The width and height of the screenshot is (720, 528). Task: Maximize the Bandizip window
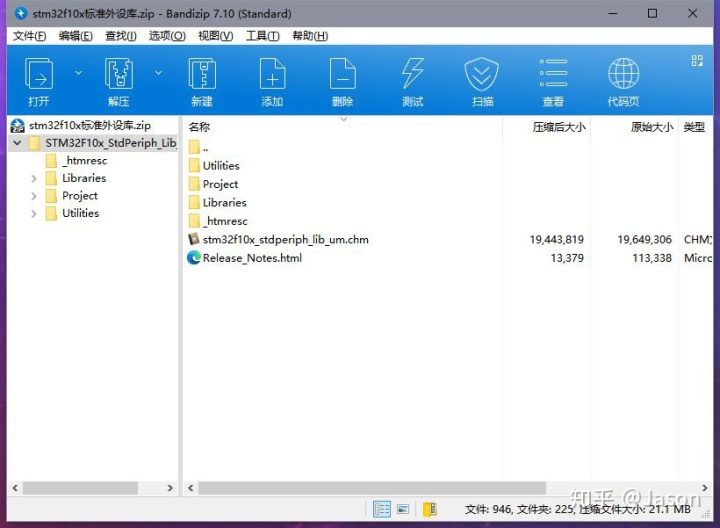[x=652, y=13]
